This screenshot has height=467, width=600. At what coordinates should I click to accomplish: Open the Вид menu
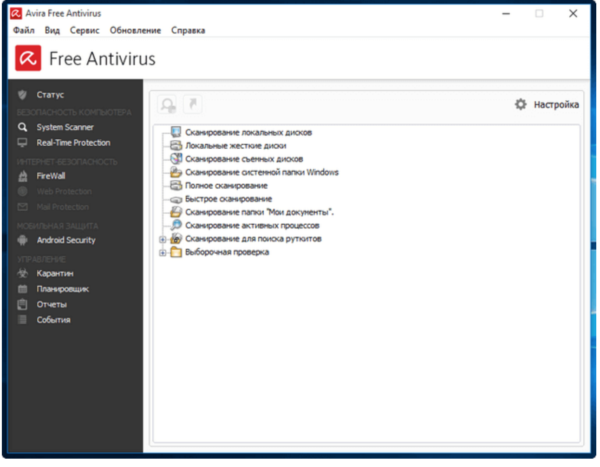[x=52, y=30]
